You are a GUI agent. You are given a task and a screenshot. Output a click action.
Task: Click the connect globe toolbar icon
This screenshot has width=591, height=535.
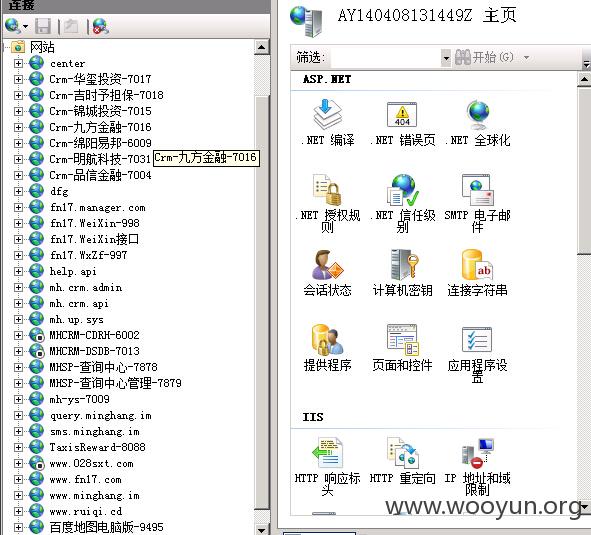[13, 26]
